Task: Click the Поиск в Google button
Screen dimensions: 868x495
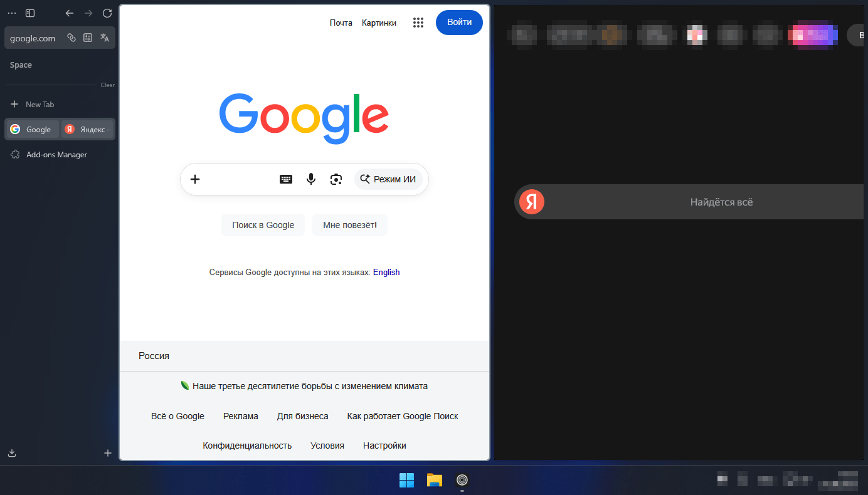Action: pyautogui.click(x=263, y=225)
